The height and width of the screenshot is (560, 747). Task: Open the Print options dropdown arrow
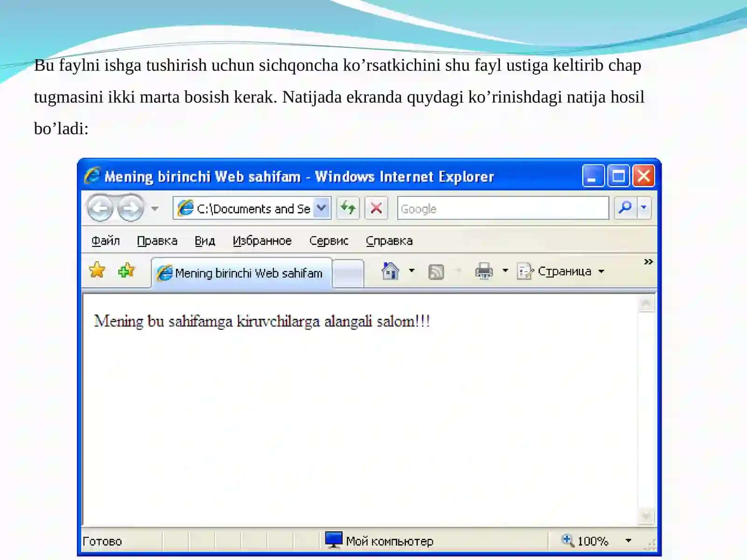pos(505,271)
